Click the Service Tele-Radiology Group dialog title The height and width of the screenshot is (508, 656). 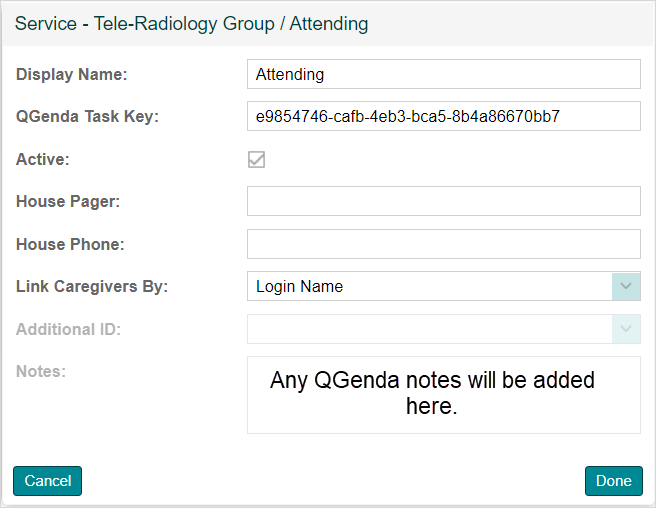coord(191,22)
